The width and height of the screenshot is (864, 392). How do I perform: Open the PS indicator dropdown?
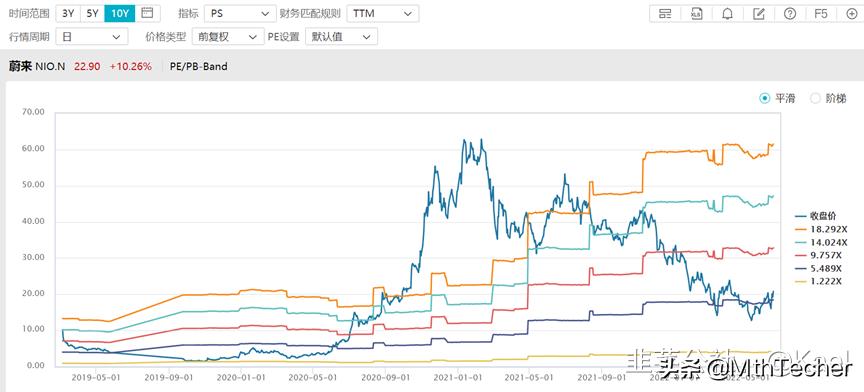click(240, 14)
